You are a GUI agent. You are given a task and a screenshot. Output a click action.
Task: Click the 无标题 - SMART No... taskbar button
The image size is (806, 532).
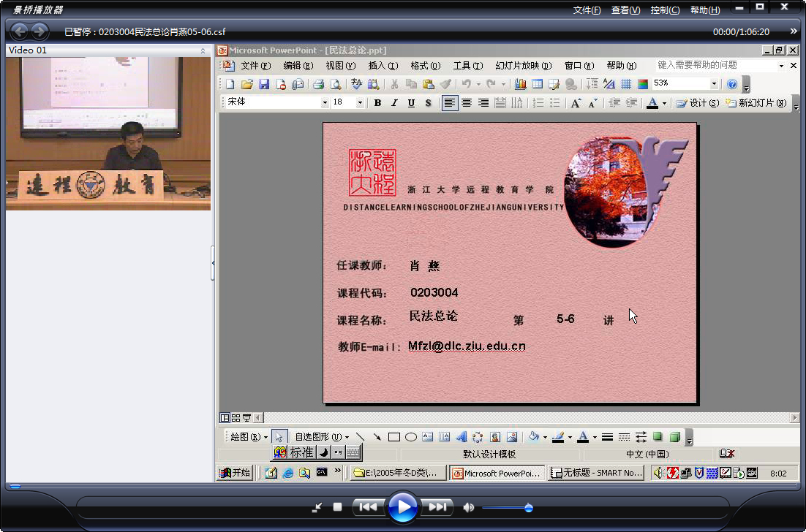coord(596,473)
